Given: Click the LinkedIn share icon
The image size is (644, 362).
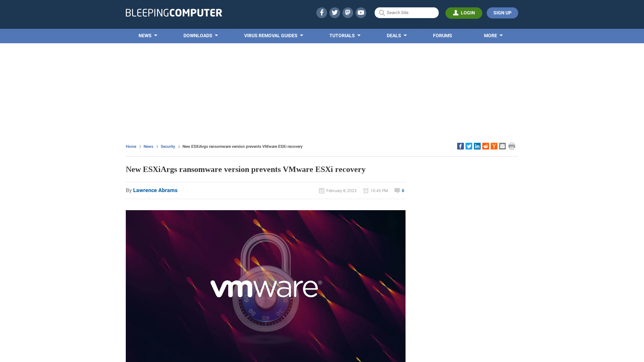Looking at the screenshot, I should [477, 146].
